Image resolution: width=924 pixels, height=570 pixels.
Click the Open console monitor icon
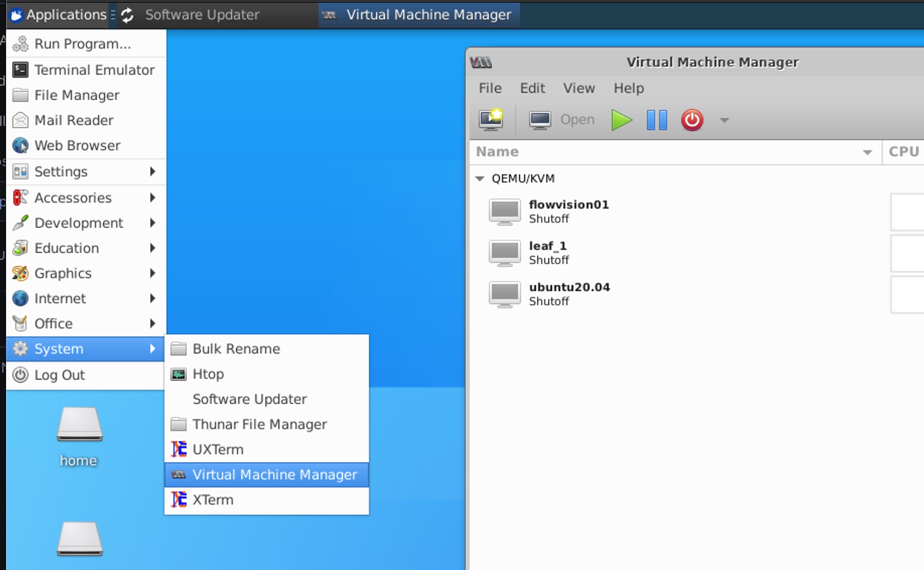(540, 120)
